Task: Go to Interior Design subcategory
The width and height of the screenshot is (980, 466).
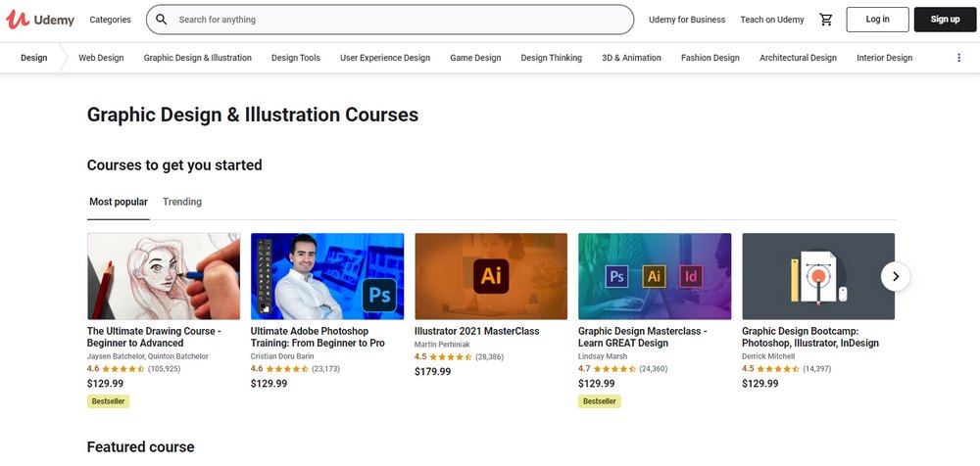Action: [884, 58]
